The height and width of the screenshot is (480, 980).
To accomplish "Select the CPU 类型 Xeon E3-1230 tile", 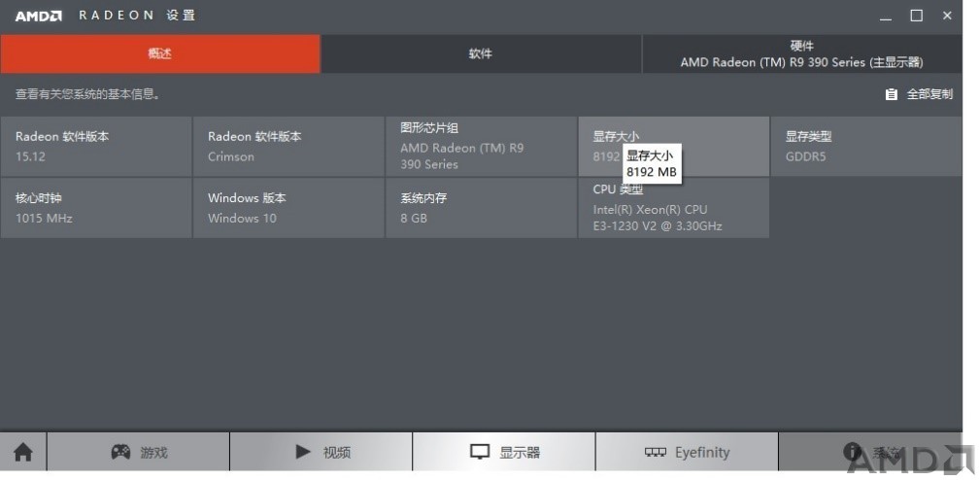I will (674, 208).
